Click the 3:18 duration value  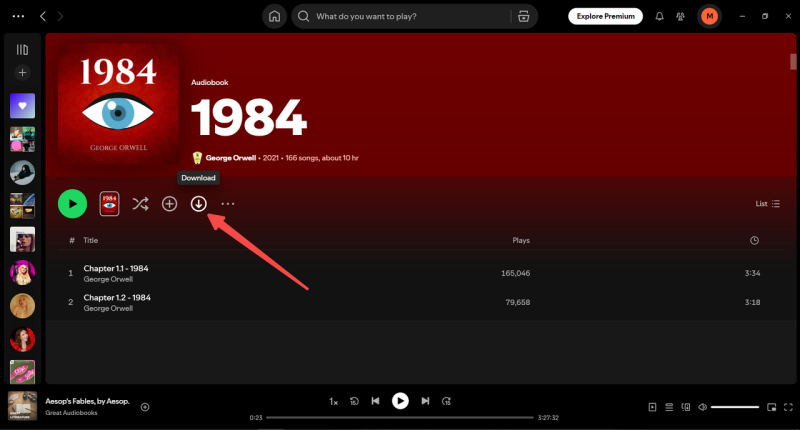point(752,302)
